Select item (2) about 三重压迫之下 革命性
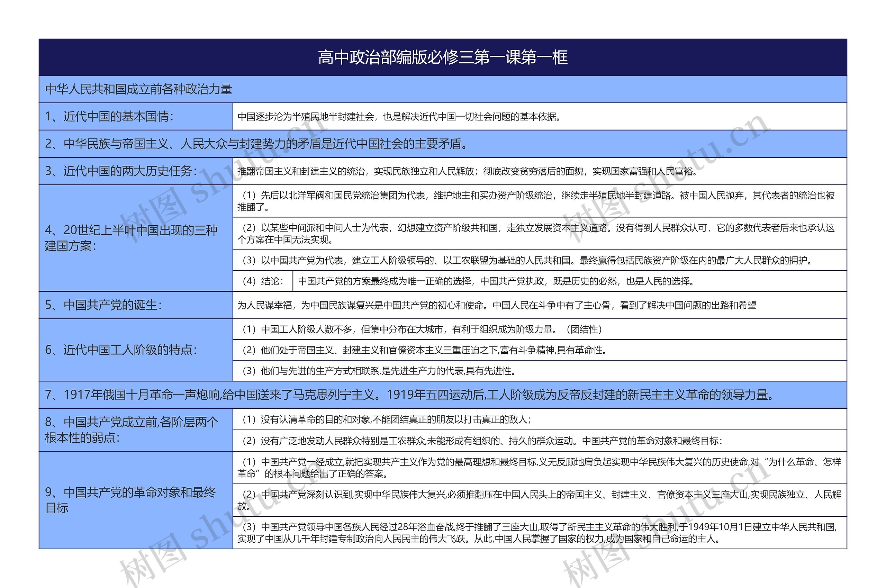 pyautogui.click(x=540, y=350)
